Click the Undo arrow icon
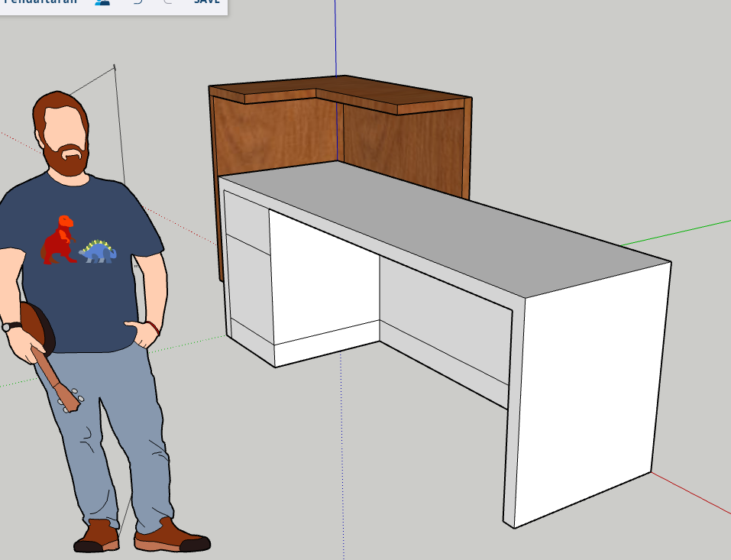 [137, 3]
